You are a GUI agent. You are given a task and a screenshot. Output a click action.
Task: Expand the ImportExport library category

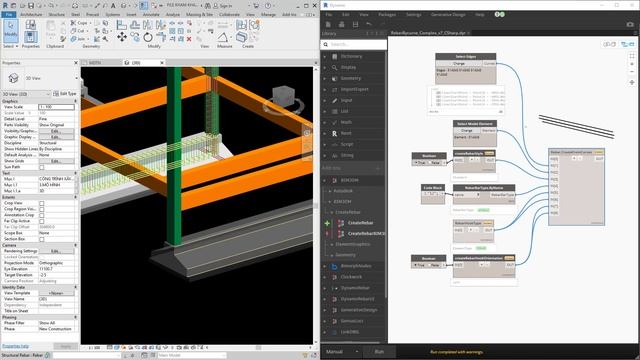point(325,89)
